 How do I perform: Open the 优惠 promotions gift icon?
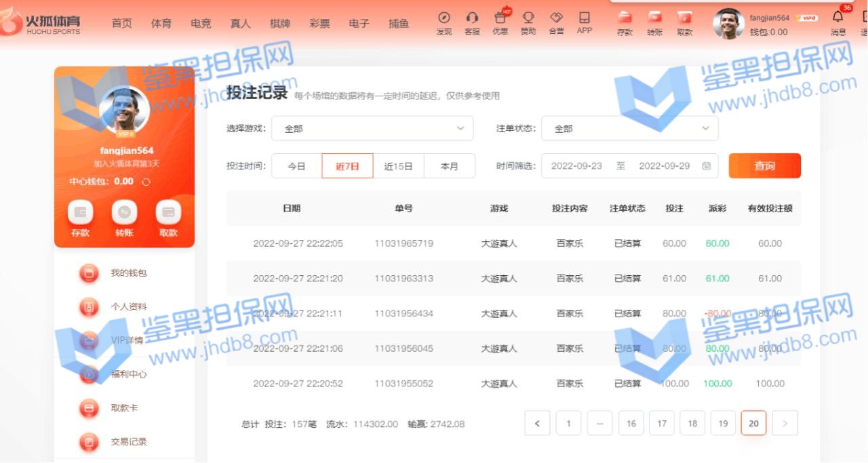click(500, 18)
